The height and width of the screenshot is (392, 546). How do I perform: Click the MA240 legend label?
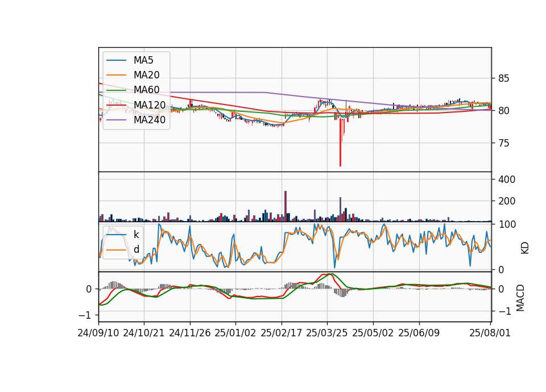point(150,120)
